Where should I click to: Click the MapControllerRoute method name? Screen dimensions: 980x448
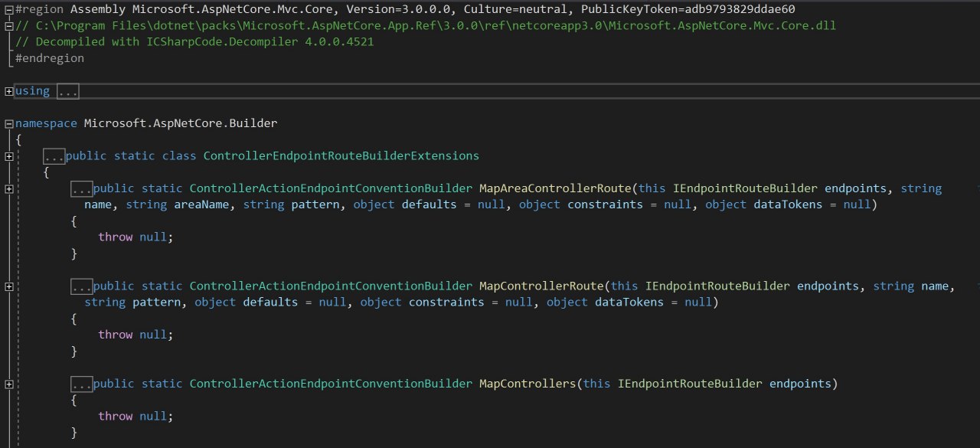tap(541, 286)
